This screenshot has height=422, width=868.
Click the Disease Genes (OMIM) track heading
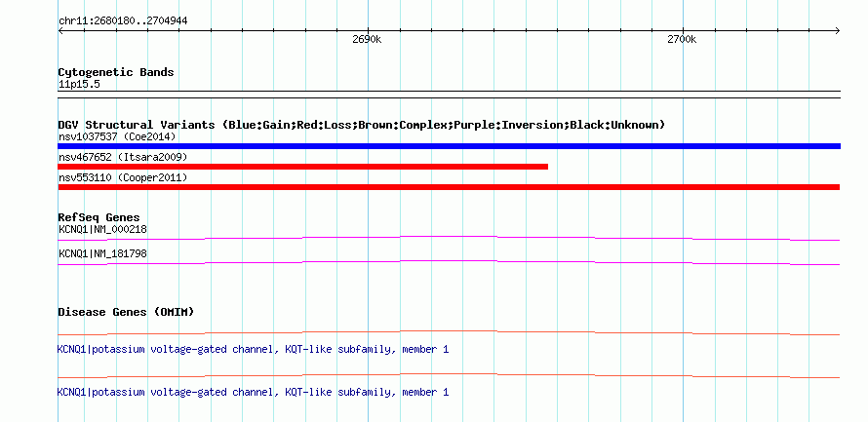click(126, 312)
